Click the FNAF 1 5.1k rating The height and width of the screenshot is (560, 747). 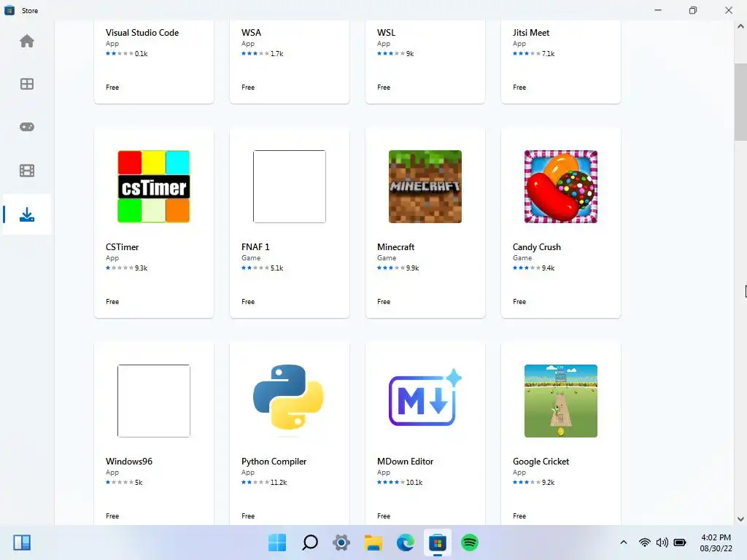click(x=263, y=268)
